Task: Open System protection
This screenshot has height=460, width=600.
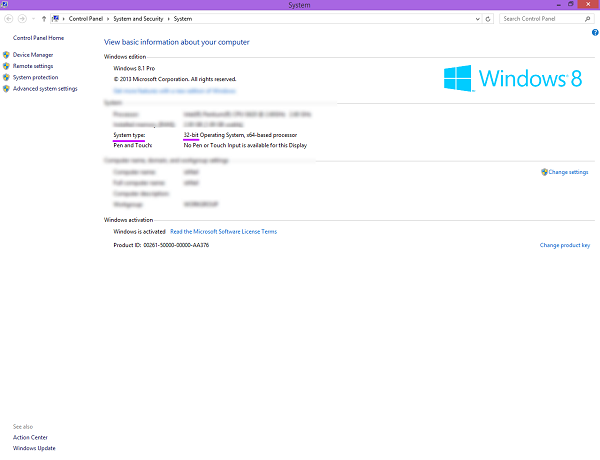Action: click(36, 77)
